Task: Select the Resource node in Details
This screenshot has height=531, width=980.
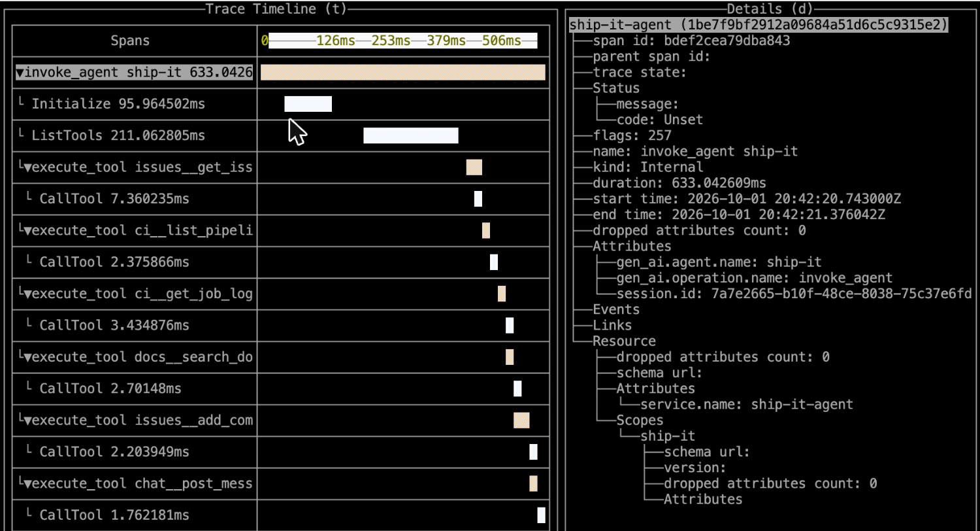Action: (624, 341)
